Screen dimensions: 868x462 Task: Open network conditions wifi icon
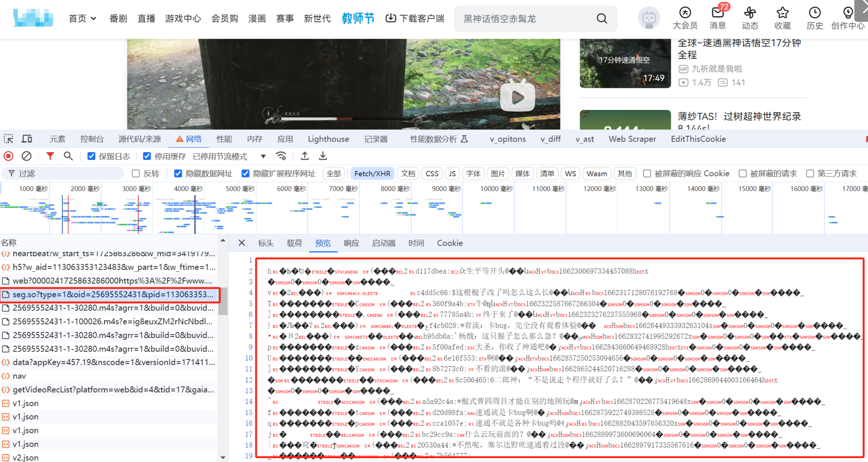pos(281,156)
